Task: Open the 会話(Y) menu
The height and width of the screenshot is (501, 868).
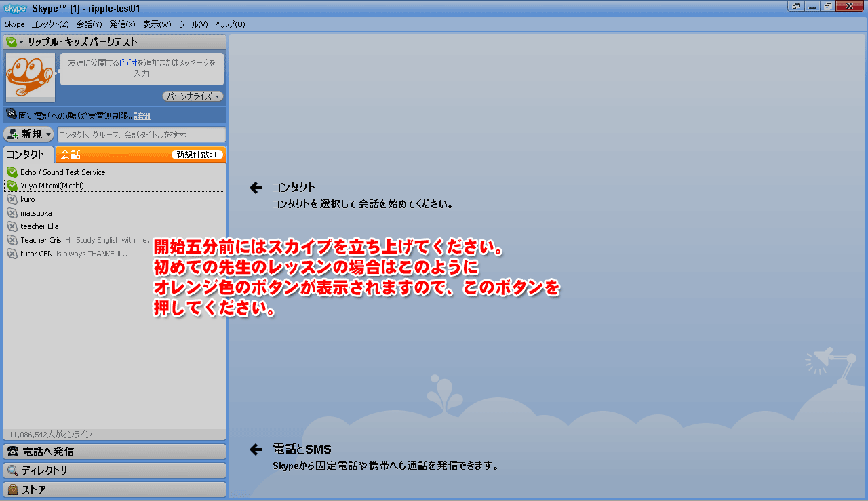Action: point(89,24)
